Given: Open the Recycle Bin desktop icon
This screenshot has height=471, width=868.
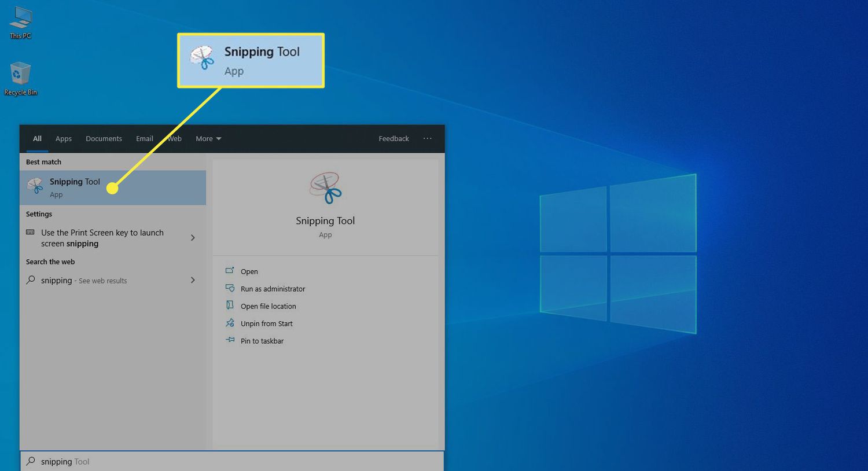Looking at the screenshot, I should click(20, 79).
